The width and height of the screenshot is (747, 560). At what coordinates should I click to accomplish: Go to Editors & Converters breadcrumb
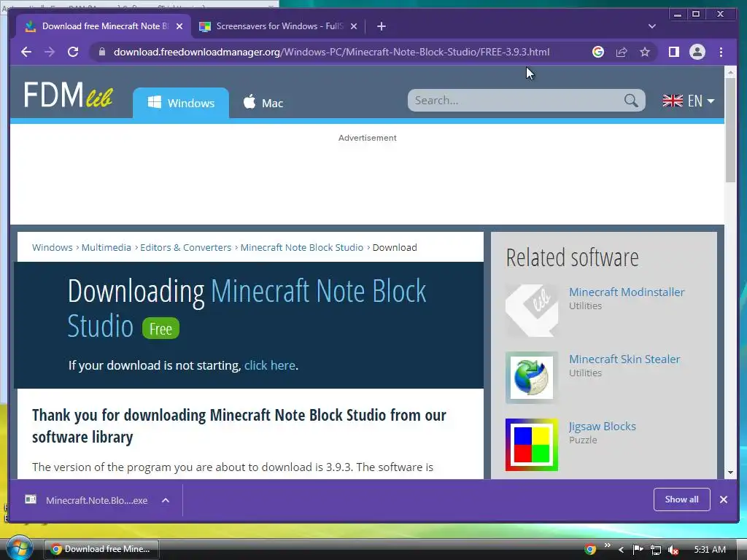(186, 248)
